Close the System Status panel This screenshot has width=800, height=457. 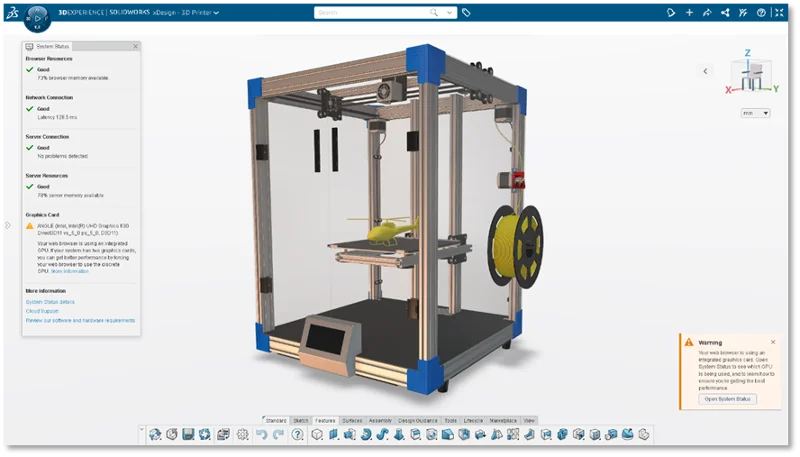[135, 46]
